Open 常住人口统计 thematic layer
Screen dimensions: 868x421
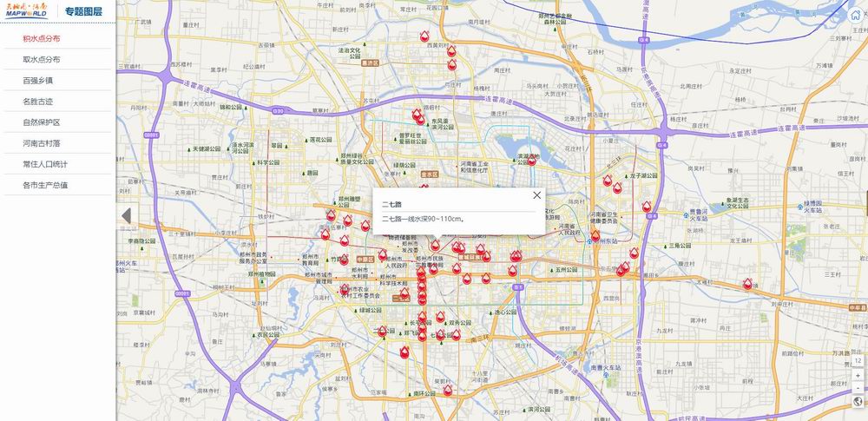coord(45,163)
